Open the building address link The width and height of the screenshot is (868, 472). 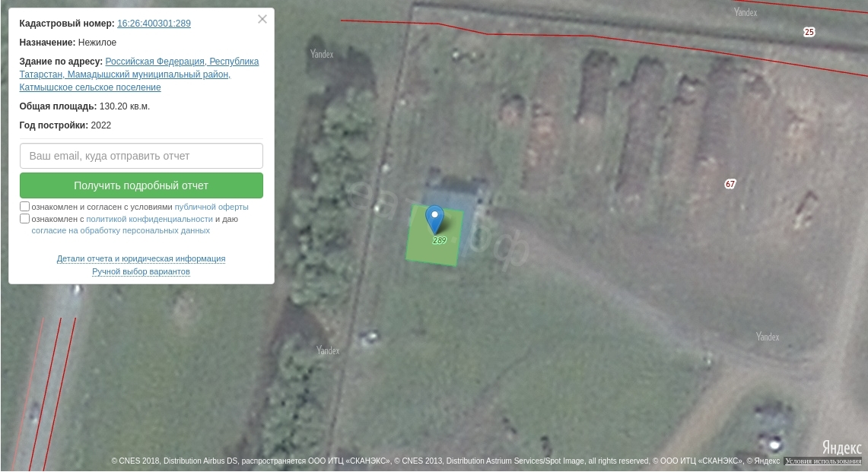139,74
